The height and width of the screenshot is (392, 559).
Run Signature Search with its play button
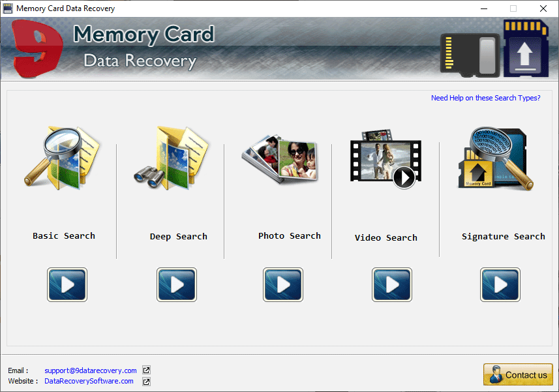pyautogui.click(x=500, y=284)
